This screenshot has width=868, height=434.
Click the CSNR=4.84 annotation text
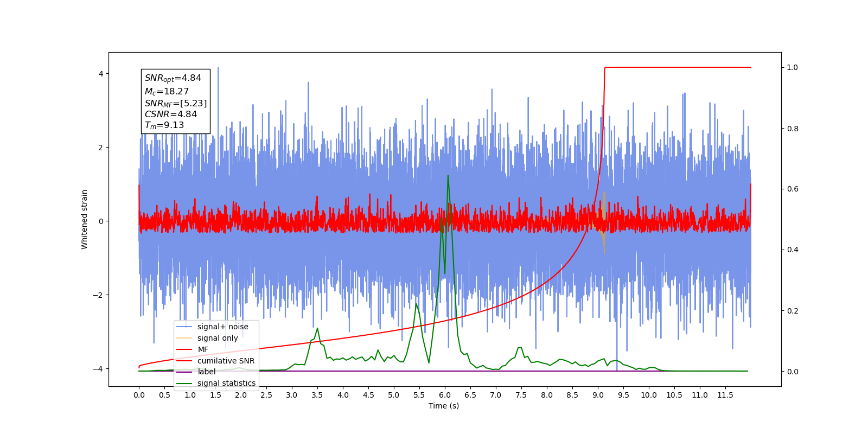171,114
